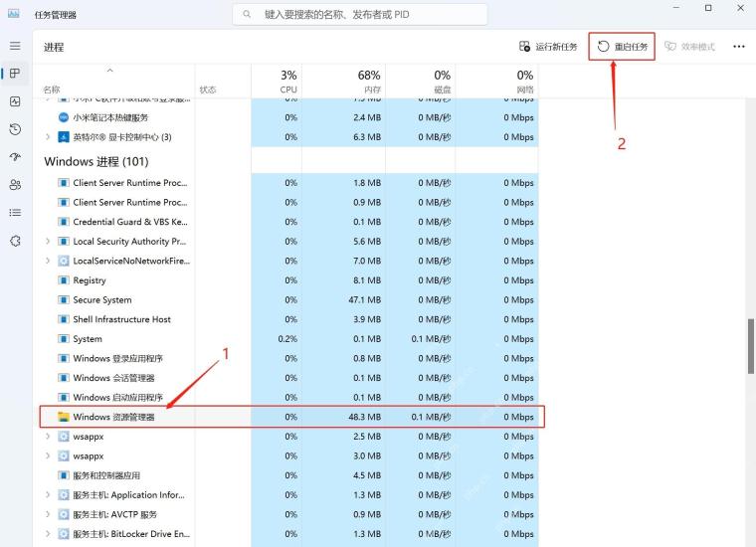Screen dimensions: 756x547
Task: Expand Local Security Authority Process
Action: pyautogui.click(x=48, y=241)
